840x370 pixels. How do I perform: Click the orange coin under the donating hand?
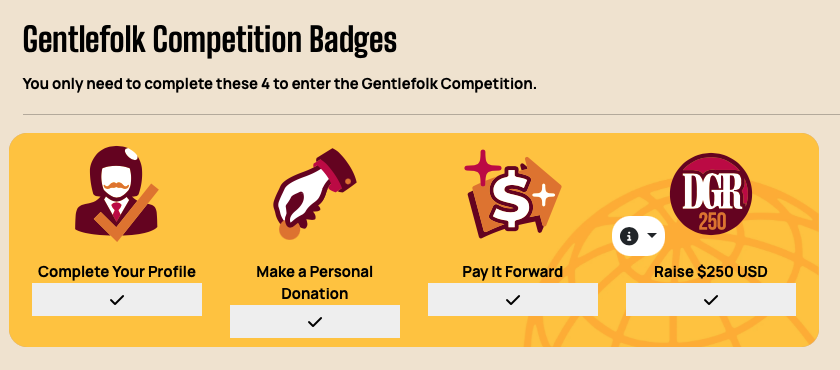(289, 230)
